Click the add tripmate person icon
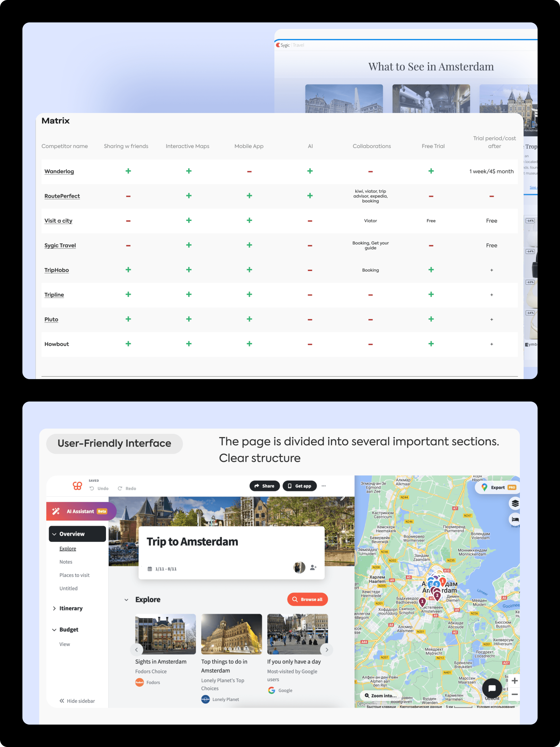The height and width of the screenshot is (747, 560). pyautogui.click(x=313, y=567)
